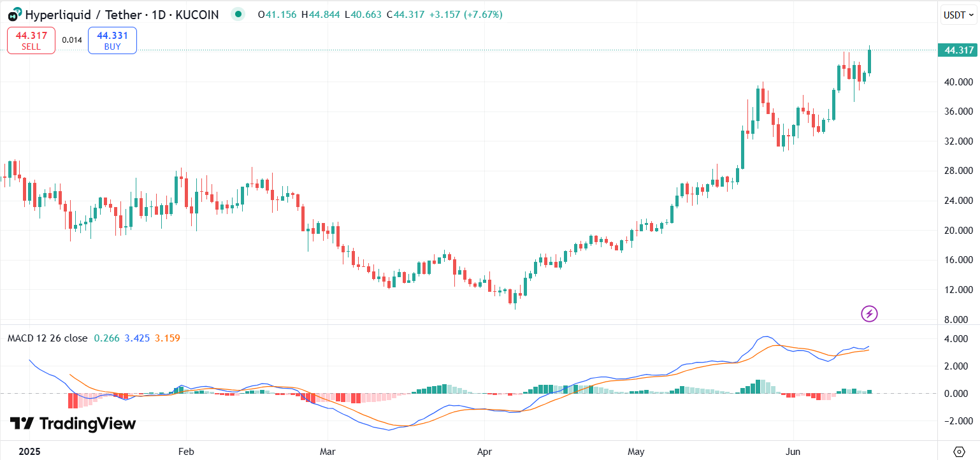Click the SELL 44.317 button
The width and height of the screenshot is (980, 460).
click(x=31, y=41)
